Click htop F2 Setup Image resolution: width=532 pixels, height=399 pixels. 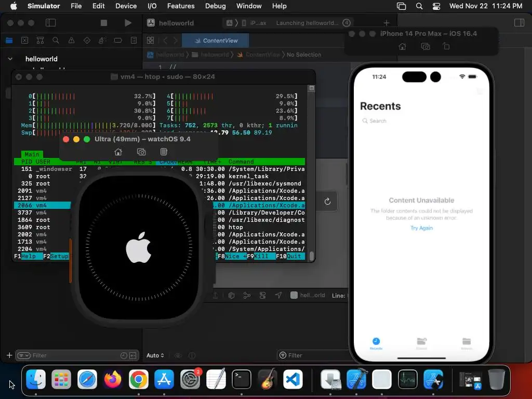(x=56, y=256)
